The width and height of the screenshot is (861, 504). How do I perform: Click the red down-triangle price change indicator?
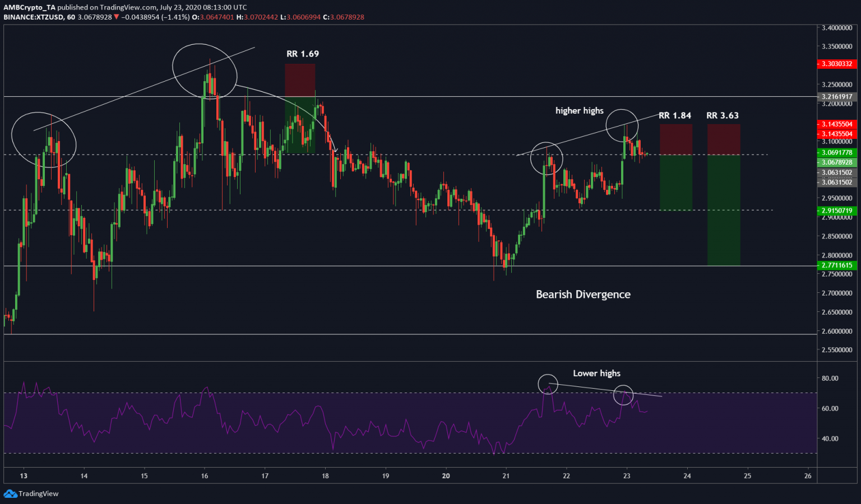pos(117,17)
